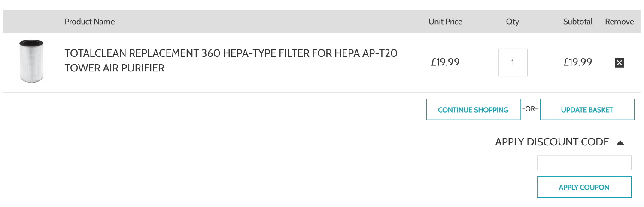Click the Apply Coupon button
The width and height of the screenshot is (644, 207).
(584, 187)
